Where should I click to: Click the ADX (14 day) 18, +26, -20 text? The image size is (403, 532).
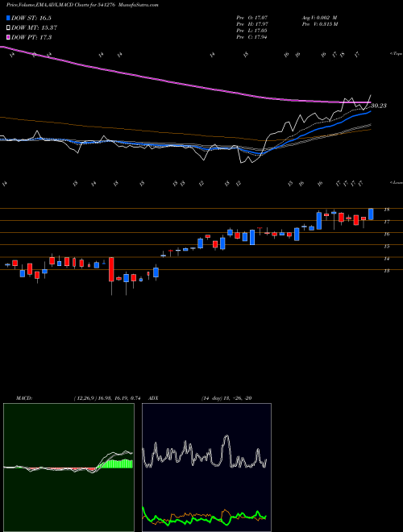click(x=226, y=398)
